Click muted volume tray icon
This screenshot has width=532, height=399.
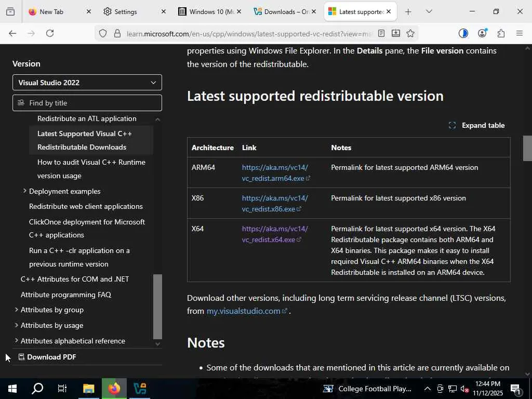[464, 389]
